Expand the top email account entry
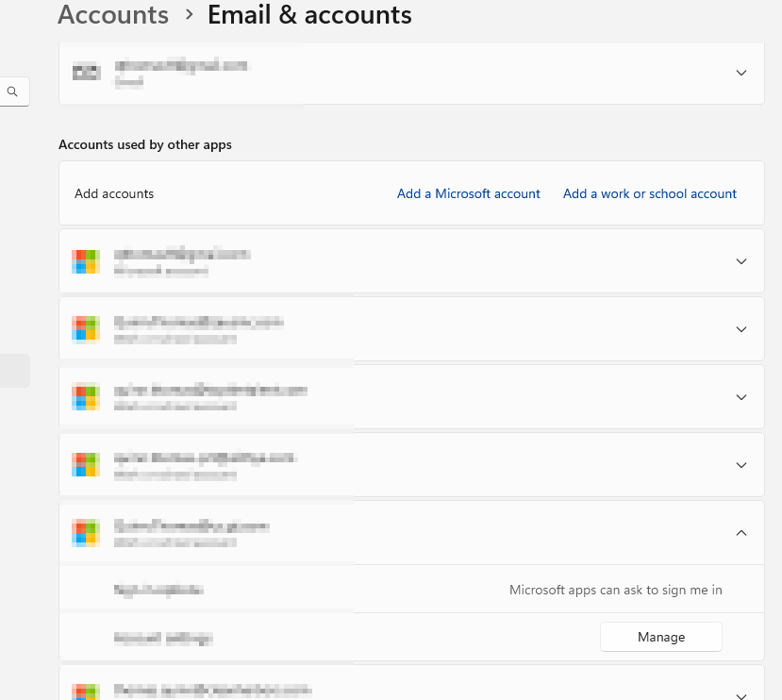 tap(740, 73)
